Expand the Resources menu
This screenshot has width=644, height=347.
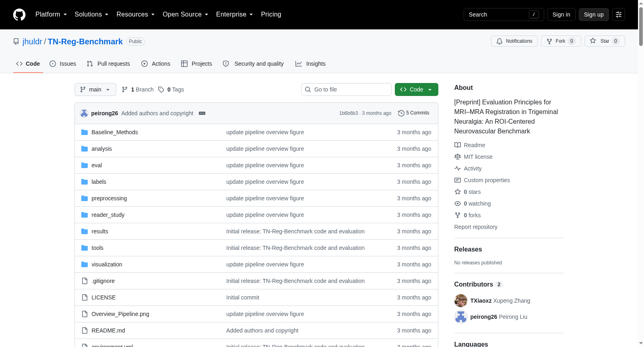(136, 15)
